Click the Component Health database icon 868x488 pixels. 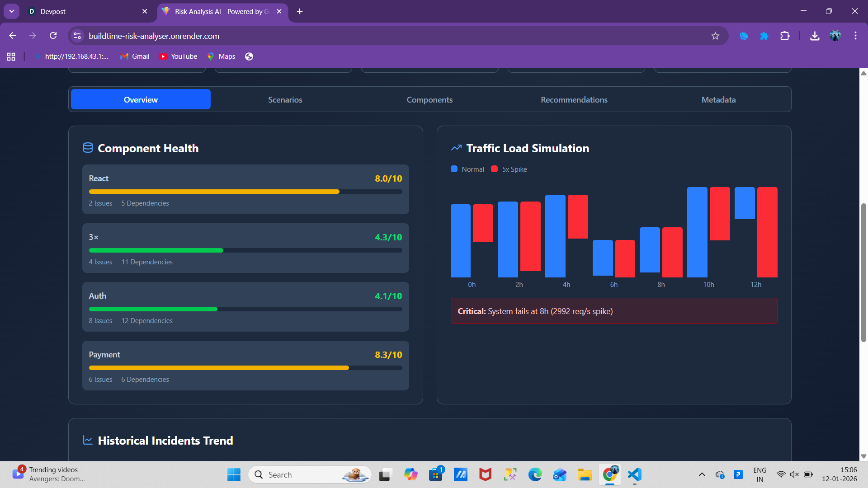pyautogui.click(x=88, y=148)
